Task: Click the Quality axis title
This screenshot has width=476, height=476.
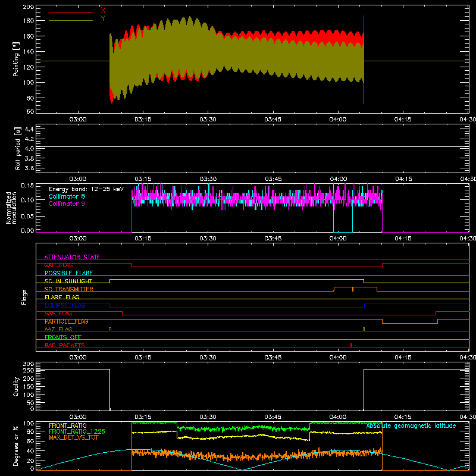Action: click(16, 386)
